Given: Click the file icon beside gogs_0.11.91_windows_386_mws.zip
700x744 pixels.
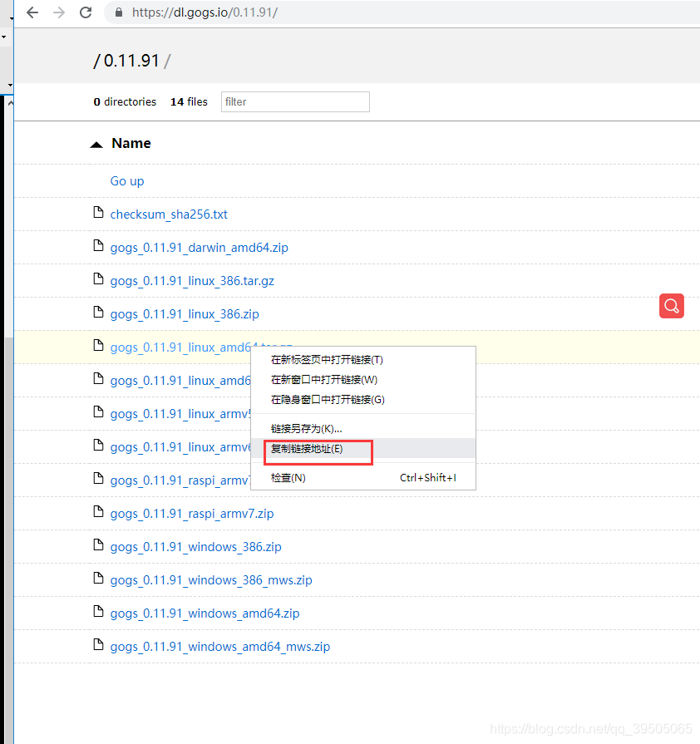Looking at the screenshot, I should point(98,578).
